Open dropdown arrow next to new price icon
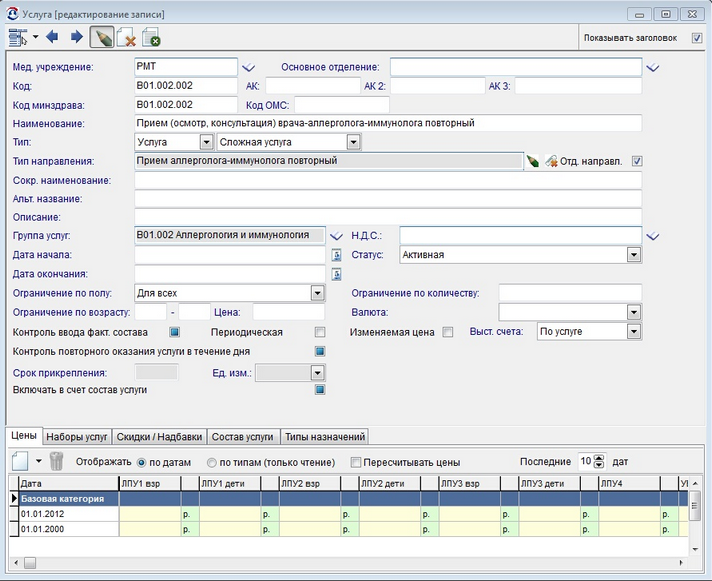Image resolution: width=712 pixels, height=581 pixels. tap(39, 461)
